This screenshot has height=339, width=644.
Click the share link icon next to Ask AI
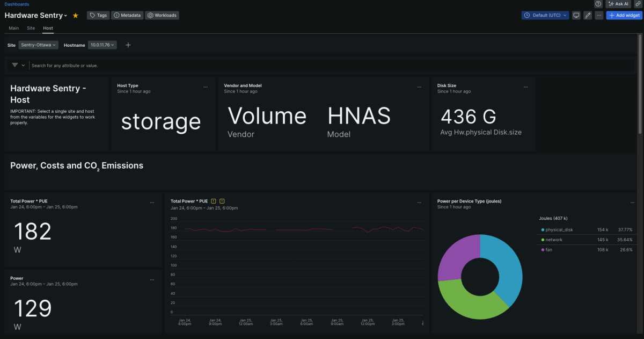coord(638,4)
